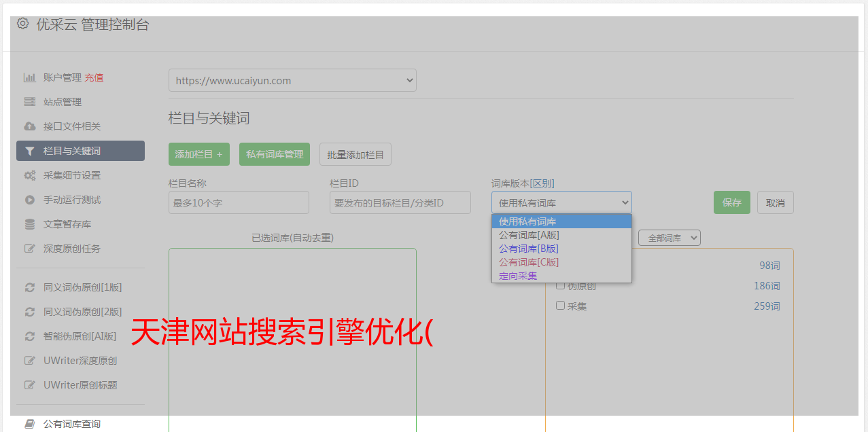Click the 186词 count
This screenshot has height=432, width=868.
[x=767, y=286]
